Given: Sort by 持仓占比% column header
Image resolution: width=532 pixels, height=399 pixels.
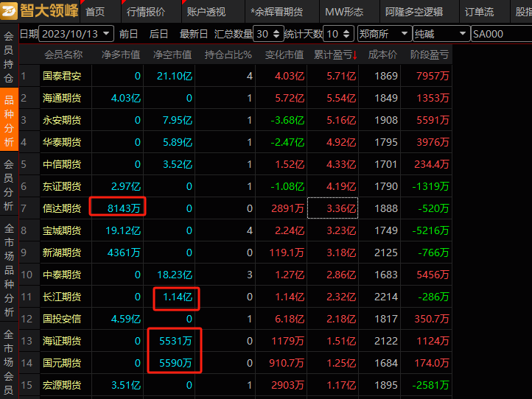Looking at the screenshot, I should [x=228, y=54].
